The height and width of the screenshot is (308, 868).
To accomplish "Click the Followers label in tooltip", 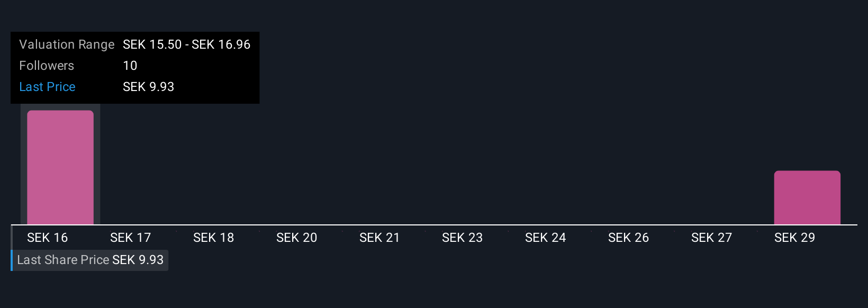I will pos(47,66).
